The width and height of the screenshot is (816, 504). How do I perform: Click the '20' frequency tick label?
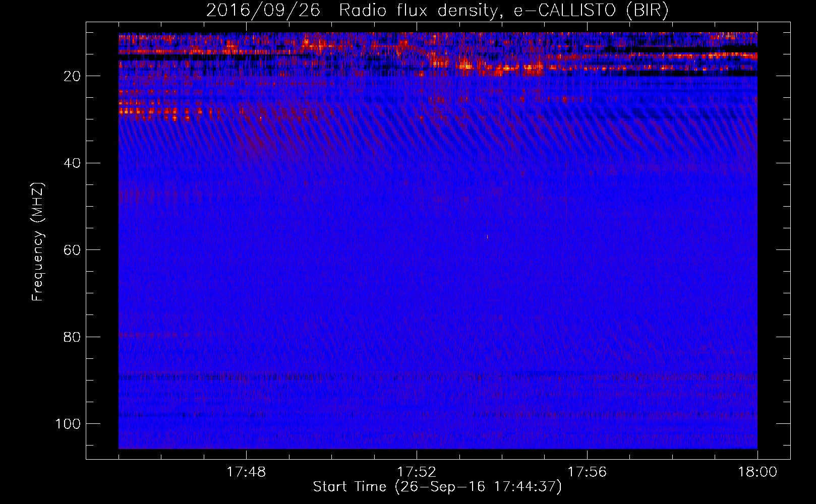click(72, 76)
